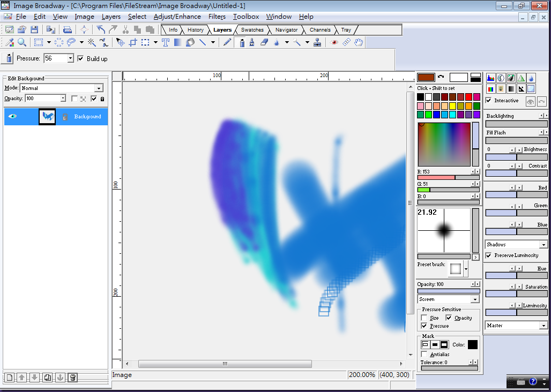Select the Crop tool
551x392 pixels.
pos(133,42)
